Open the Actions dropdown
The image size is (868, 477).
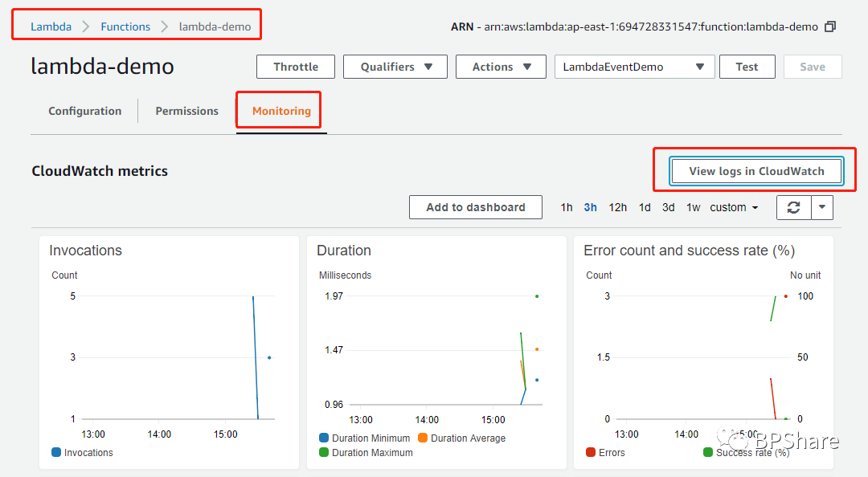point(501,67)
